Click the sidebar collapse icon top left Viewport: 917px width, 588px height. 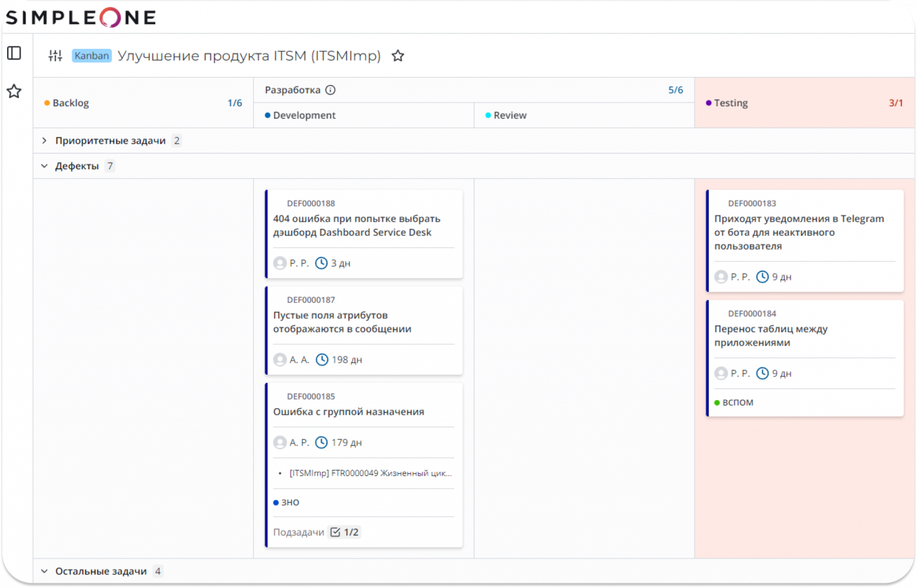pos(14,53)
